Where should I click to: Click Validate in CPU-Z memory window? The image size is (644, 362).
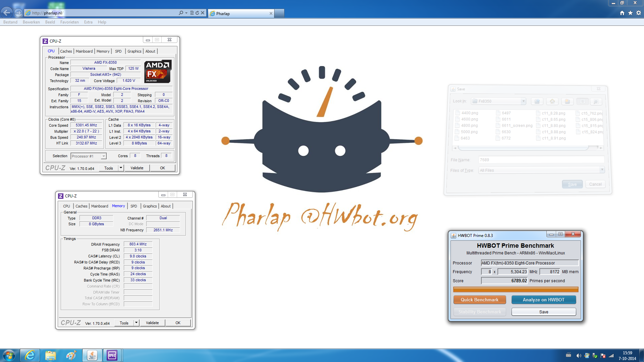pyautogui.click(x=152, y=323)
